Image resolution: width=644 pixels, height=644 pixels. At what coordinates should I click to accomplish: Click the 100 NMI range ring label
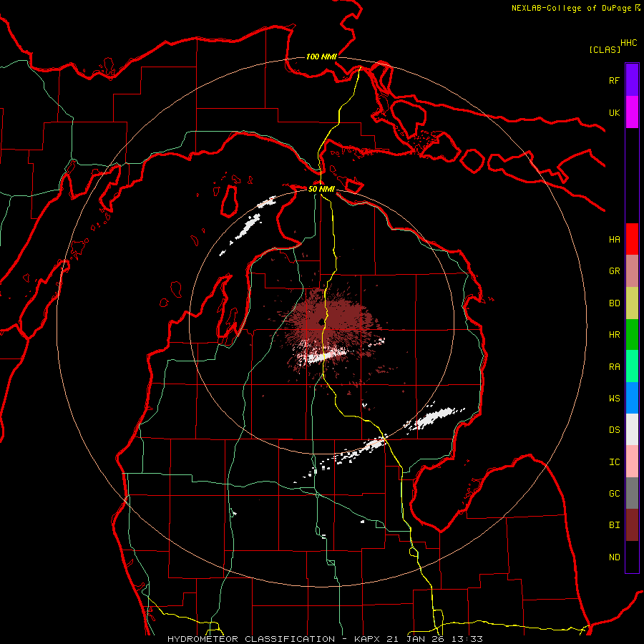[321, 57]
